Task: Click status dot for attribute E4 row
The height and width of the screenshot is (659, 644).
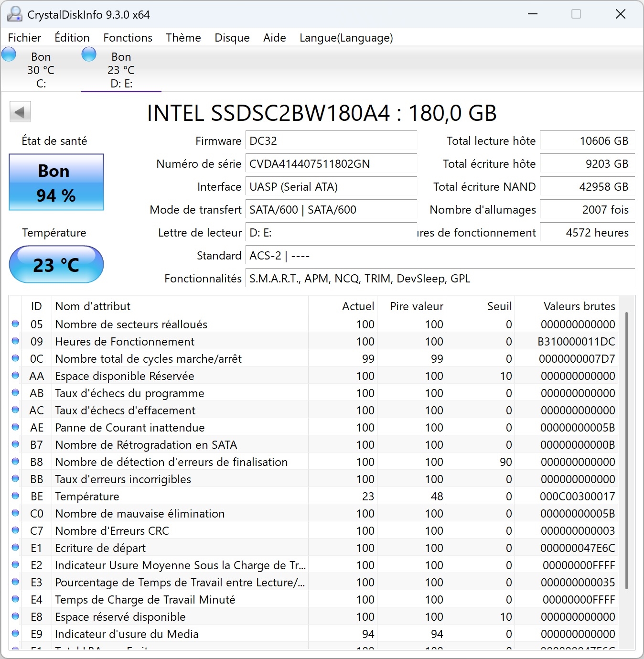Action: click(15, 599)
